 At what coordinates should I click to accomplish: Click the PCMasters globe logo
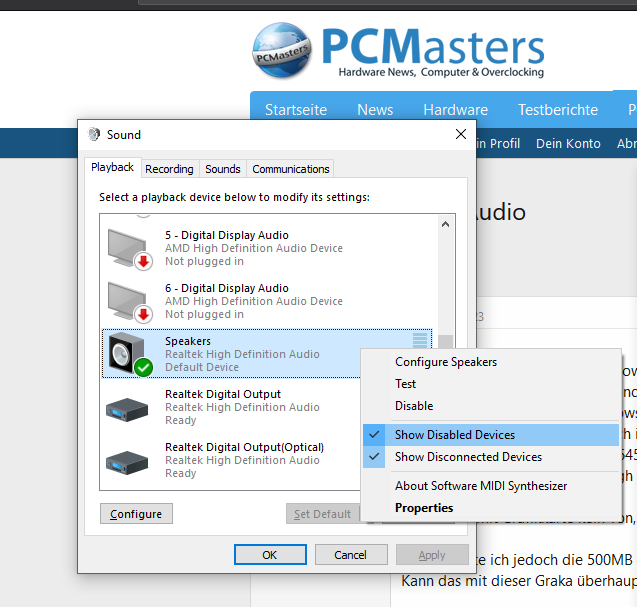tap(282, 50)
